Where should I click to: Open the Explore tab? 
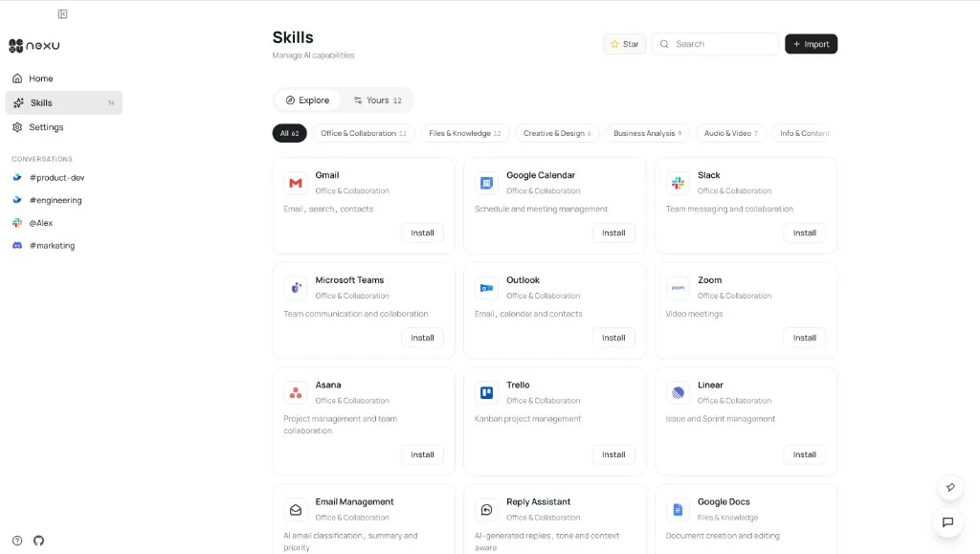[307, 100]
